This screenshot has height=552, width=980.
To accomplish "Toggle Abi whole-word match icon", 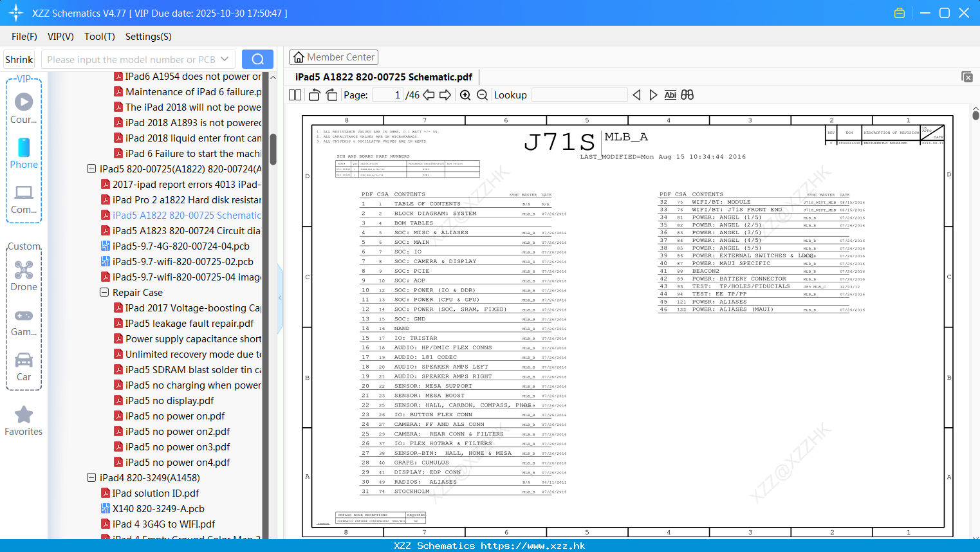I will click(670, 95).
